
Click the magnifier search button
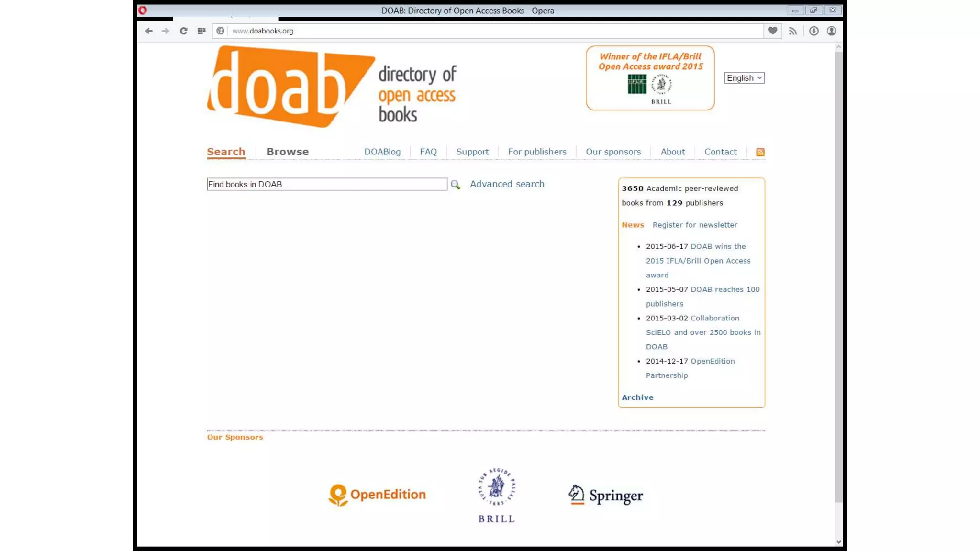[455, 185]
